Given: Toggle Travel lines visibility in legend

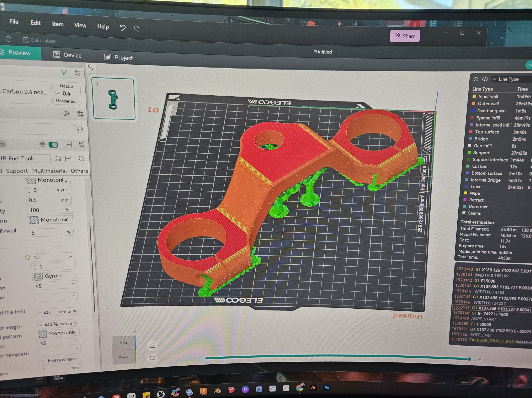Looking at the screenshot, I should [466, 186].
